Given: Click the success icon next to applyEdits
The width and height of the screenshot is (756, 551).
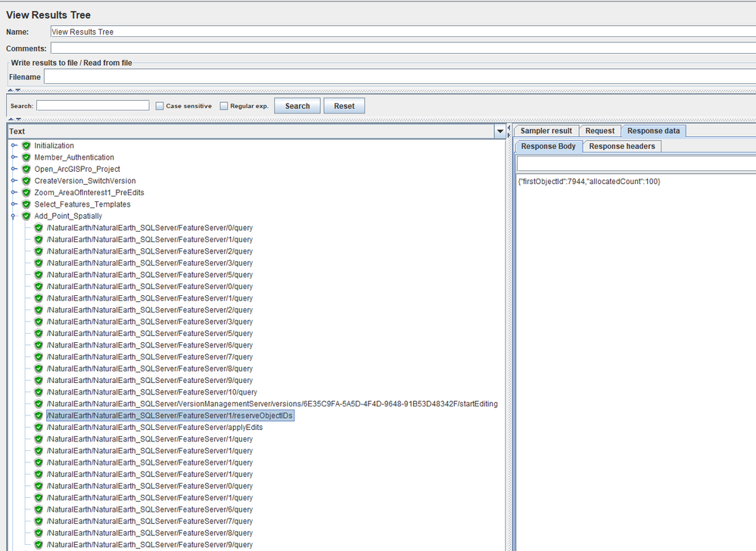Looking at the screenshot, I should (x=39, y=427).
